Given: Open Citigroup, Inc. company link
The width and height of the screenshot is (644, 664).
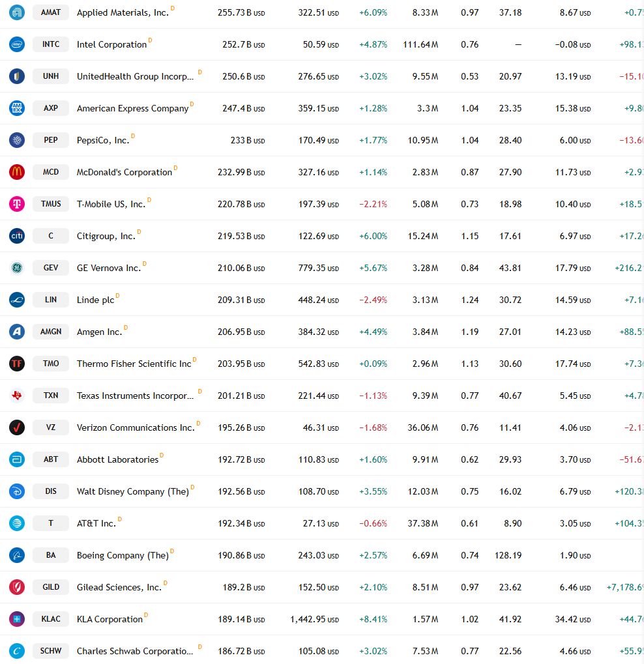Looking at the screenshot, I should click(x=106, y=237).
